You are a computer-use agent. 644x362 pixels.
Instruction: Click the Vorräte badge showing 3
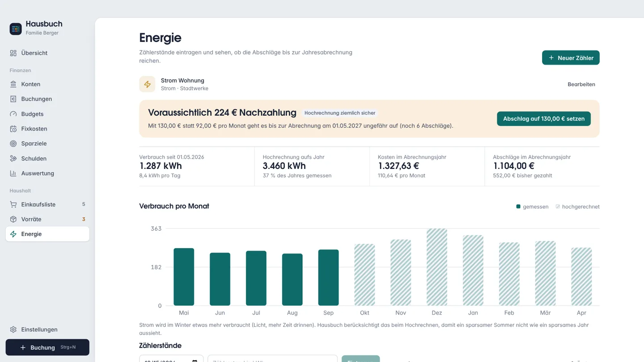pos(84,219)
